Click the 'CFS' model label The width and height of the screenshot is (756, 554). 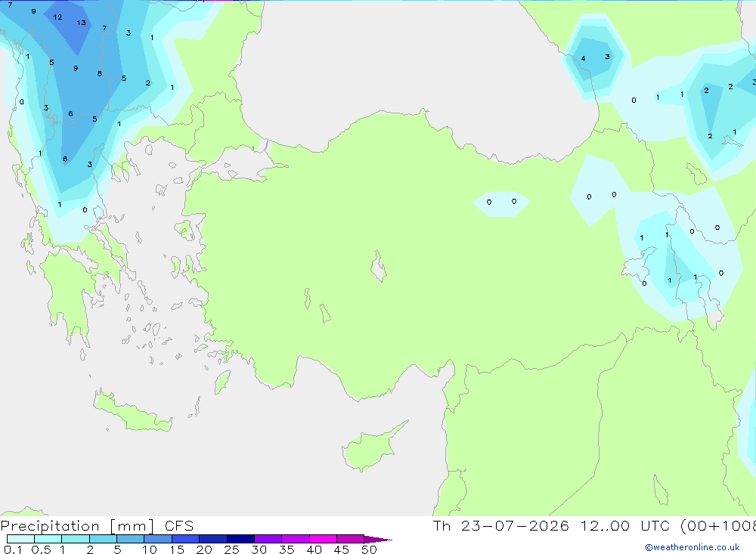pyautogui.click(x=179, y=526)
